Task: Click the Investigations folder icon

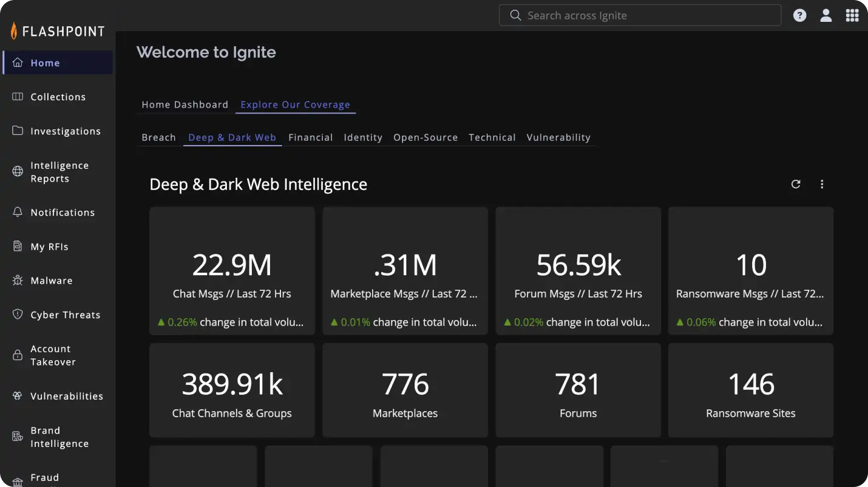Action: [x=18, y=131]
